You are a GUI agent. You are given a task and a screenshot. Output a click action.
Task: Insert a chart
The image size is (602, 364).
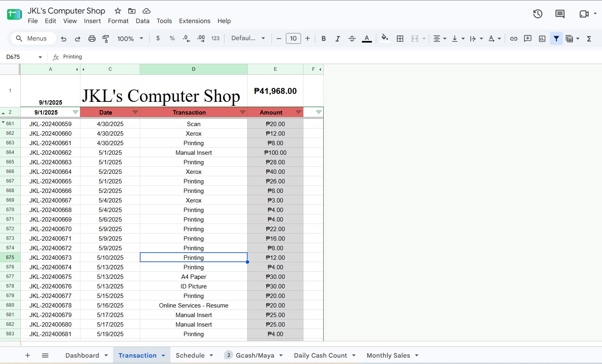(x=542, y=39)
